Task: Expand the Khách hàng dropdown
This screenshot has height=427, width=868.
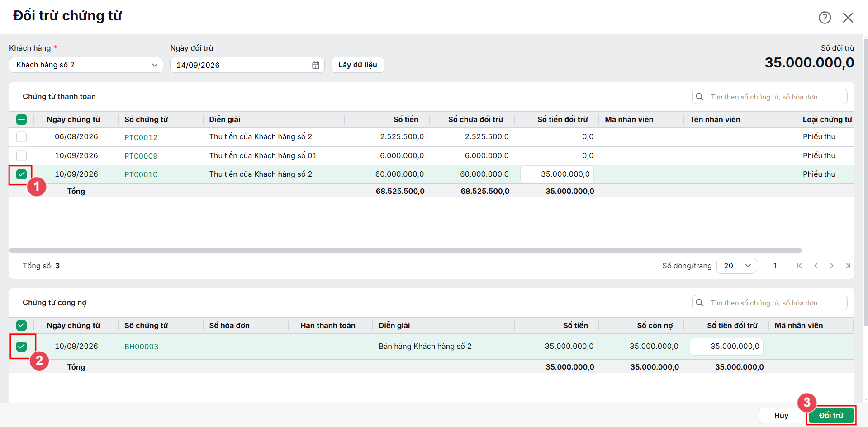Action: (x=86, y=65)
